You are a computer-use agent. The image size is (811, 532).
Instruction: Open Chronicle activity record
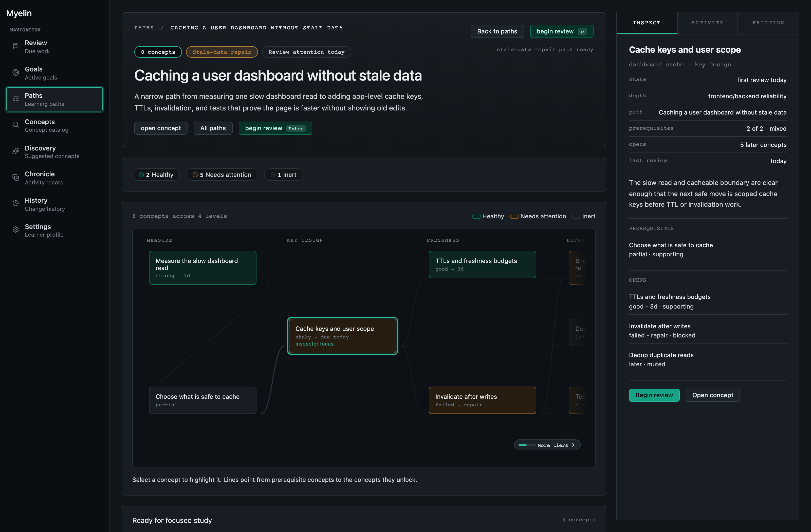point(54,178)
